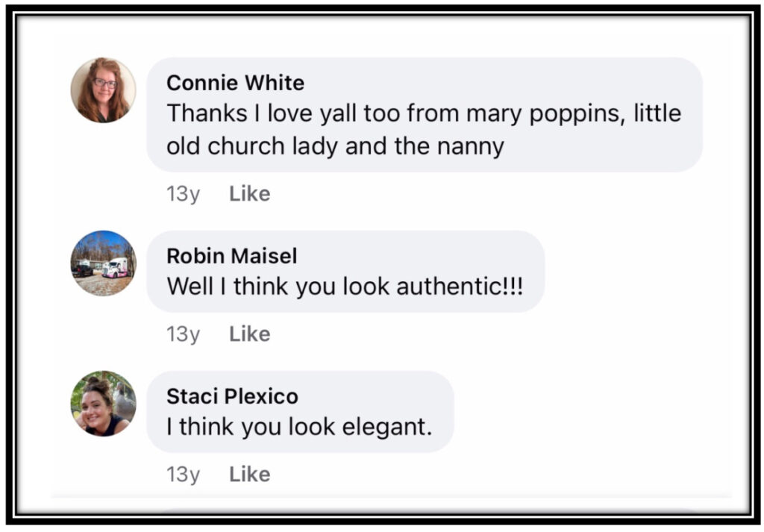The image size is (764, 532).
Task: Visit Robin Maisel's profile via name
Action: [x=231, y=256]
